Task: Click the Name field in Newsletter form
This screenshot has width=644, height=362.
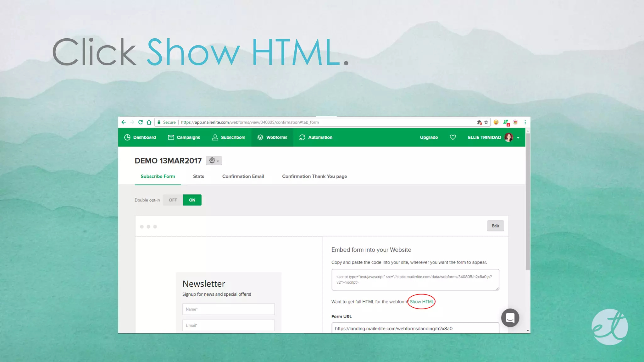Action: click(x=228, y=309)
